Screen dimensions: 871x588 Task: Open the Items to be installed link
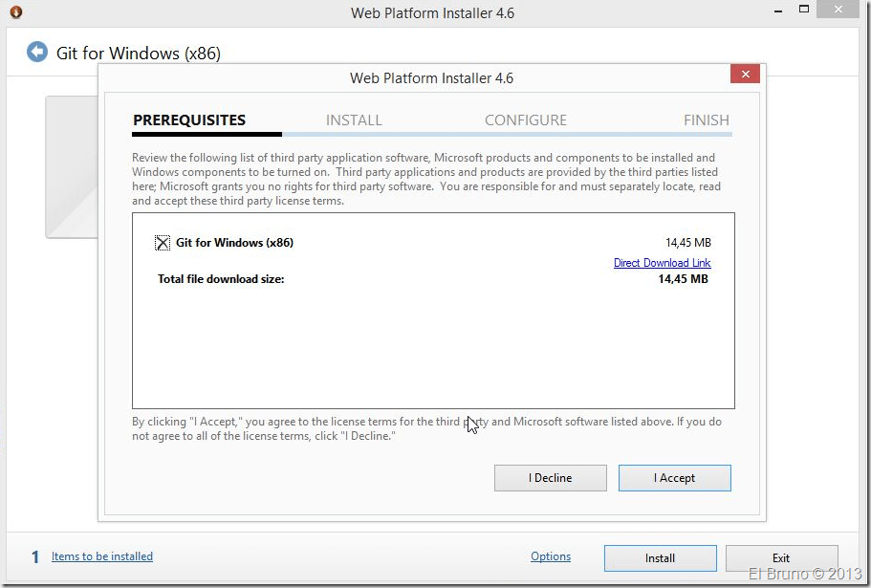pos(102,556)
